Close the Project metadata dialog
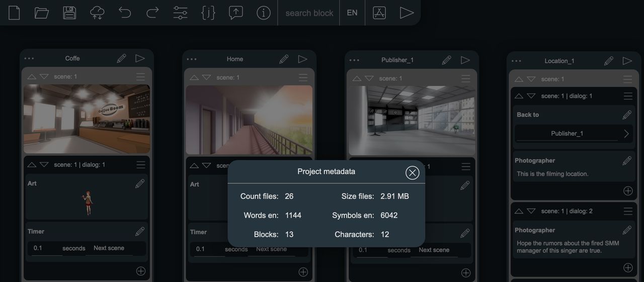Screen dimensions: 644x282 (413, 173)
